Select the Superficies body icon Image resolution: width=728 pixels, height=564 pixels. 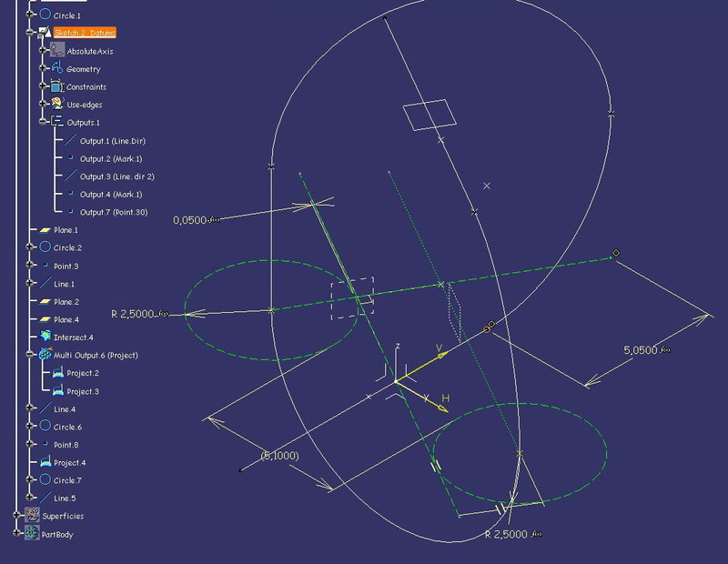click(x=33, y=516)
